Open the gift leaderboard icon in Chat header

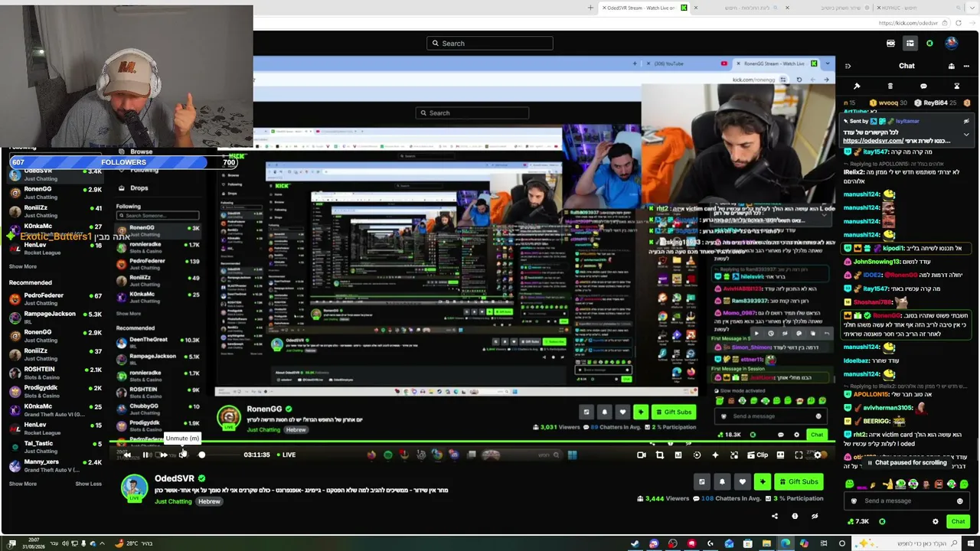click(x=952, y=66)
